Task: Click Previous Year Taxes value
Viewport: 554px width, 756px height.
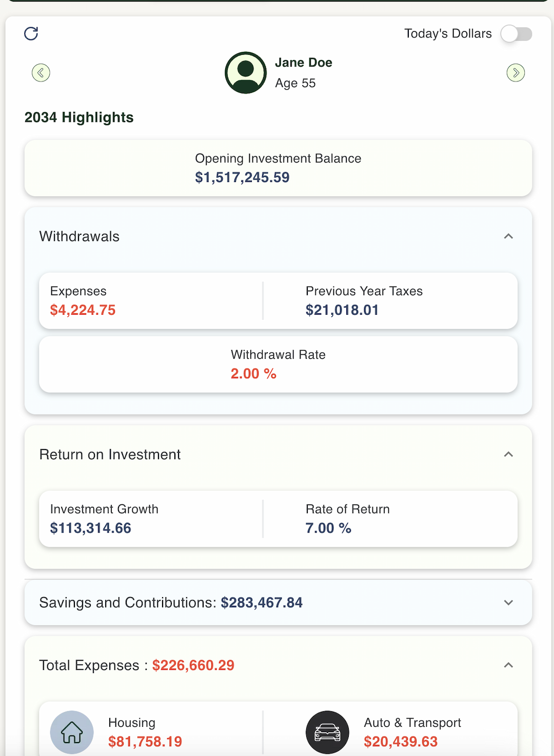Action: (342, 310)
